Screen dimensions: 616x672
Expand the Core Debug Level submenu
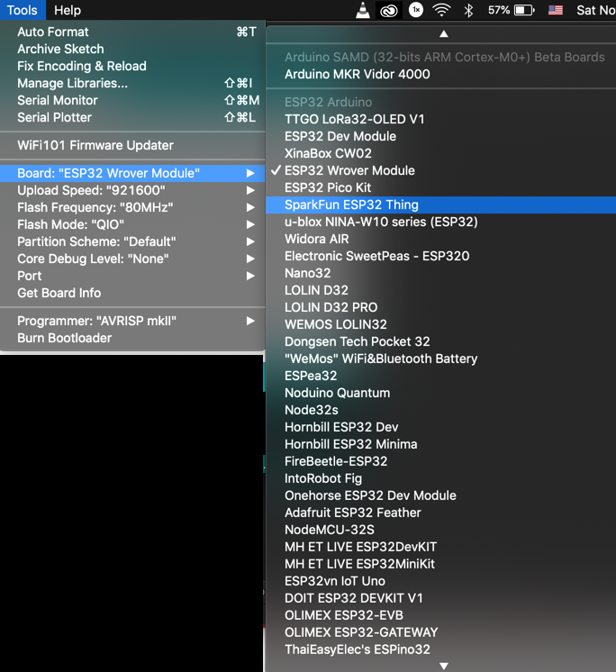coord(132,259)
